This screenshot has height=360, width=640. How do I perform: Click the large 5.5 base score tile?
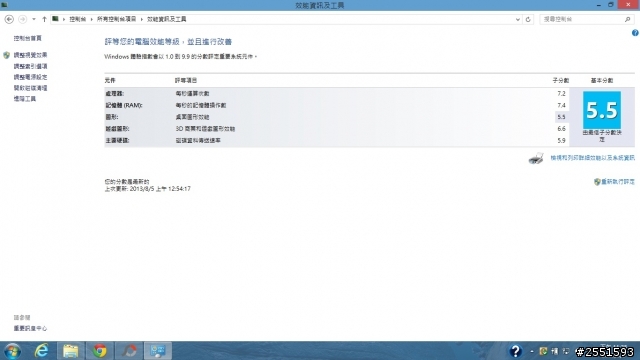click(x=602, y=110)
